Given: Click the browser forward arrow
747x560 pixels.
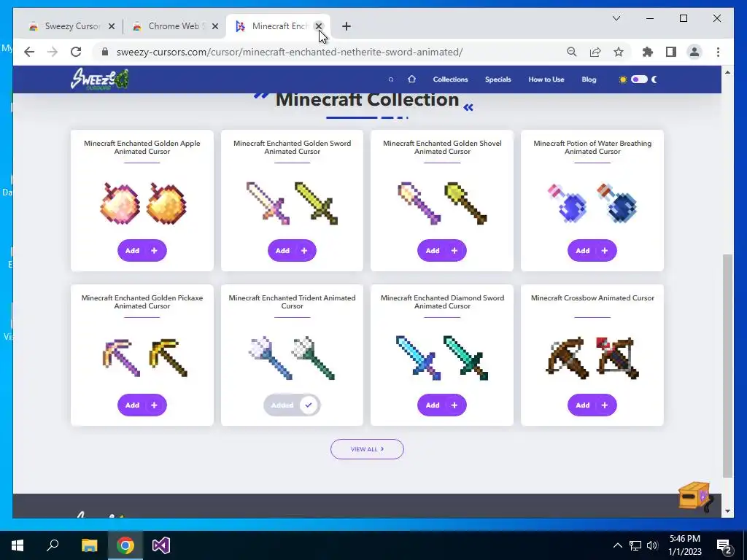Looking at the screenshot, I should pyautogui.click(x=53, y=52).
